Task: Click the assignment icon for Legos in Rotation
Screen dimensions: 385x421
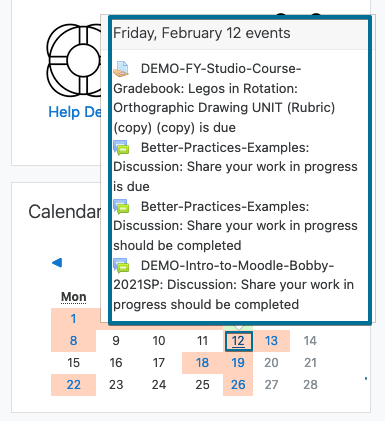Action: [121, 69]
